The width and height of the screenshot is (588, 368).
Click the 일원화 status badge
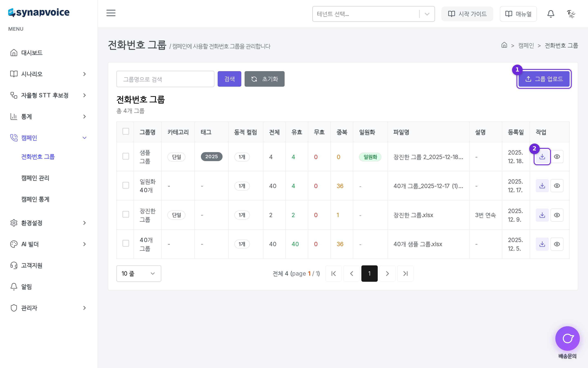370,157
